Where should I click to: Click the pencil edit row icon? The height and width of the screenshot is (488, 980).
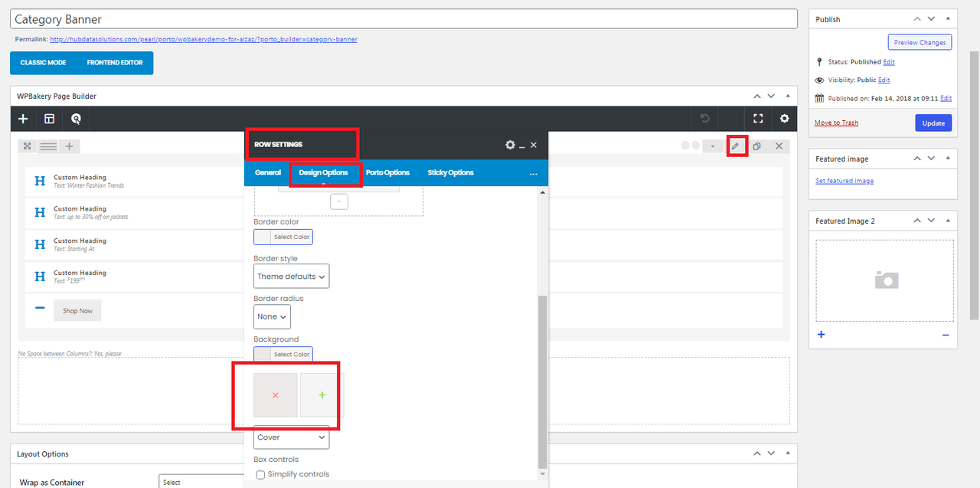pos(735,146)
